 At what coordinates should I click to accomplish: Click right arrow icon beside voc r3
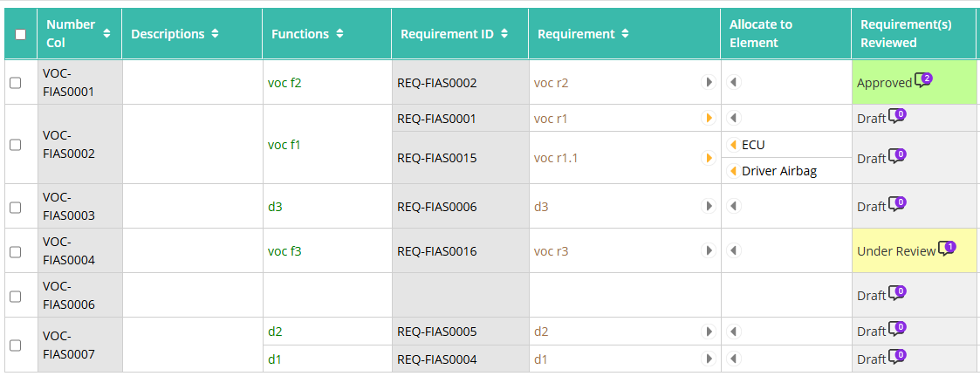tap(708, 250)
